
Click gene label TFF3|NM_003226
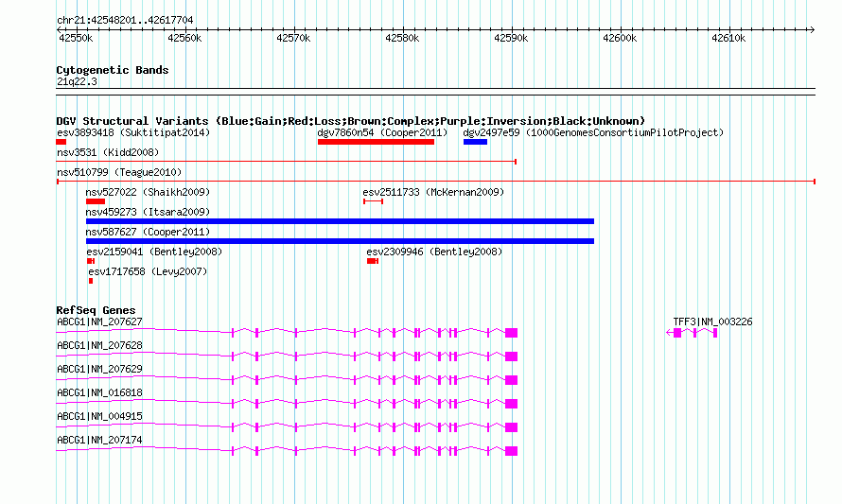712,322
